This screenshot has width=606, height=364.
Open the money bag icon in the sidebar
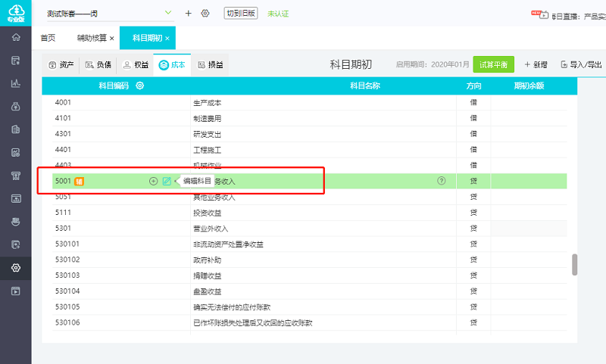pos(16,107)
